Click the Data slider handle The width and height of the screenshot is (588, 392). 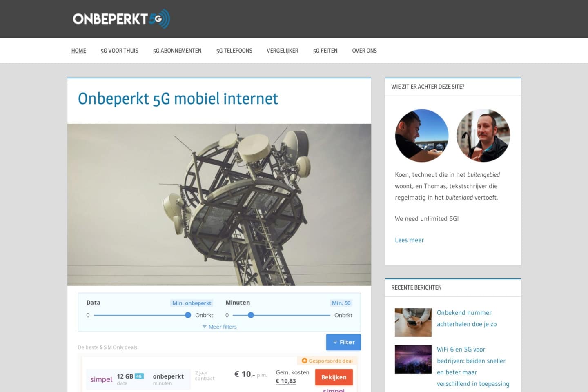click(188, 315)
